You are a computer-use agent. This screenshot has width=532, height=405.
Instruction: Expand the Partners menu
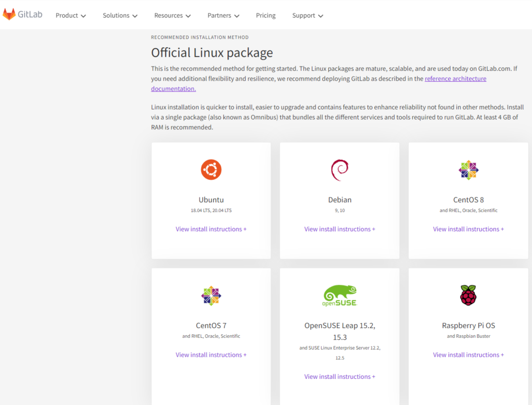(x=223, y=16)
